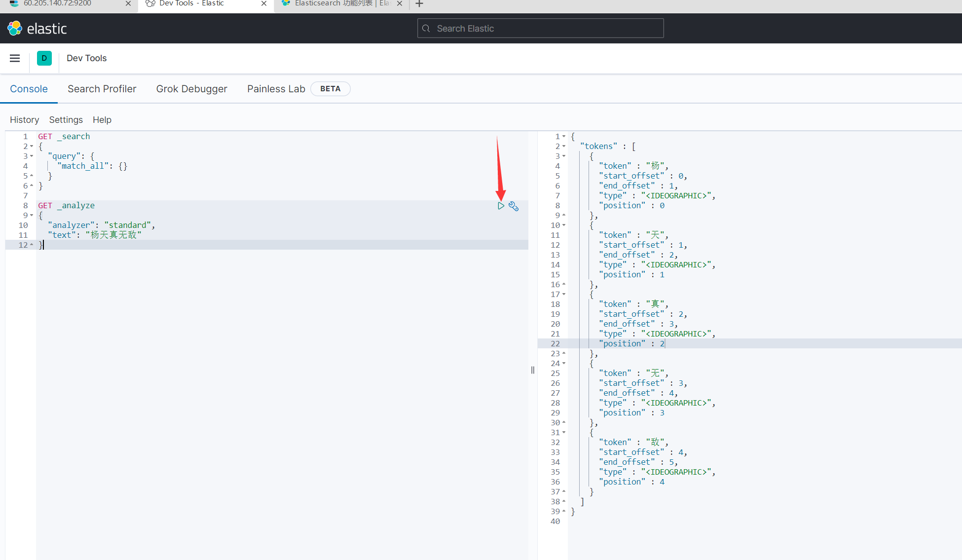Click output line "position" : 2

coord(632,344)
